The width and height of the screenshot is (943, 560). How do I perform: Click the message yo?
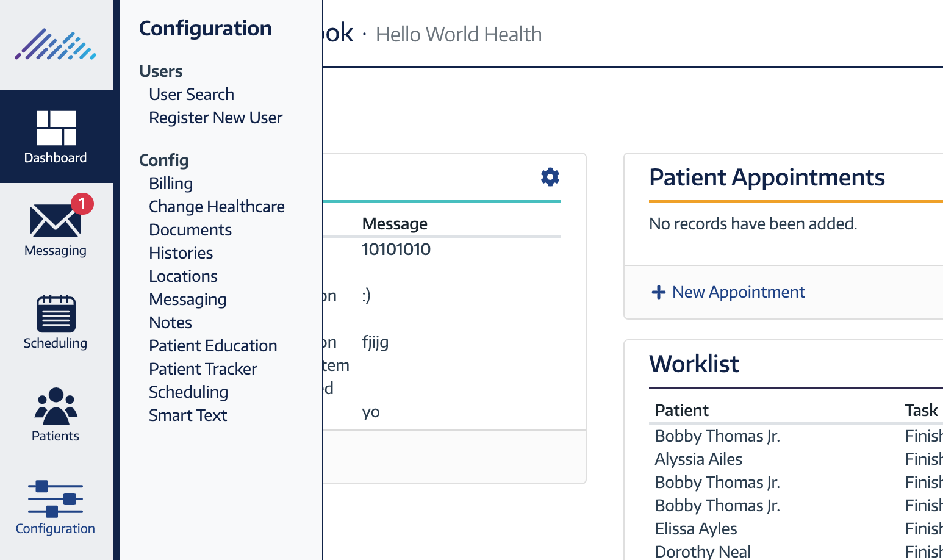(371, 412)
